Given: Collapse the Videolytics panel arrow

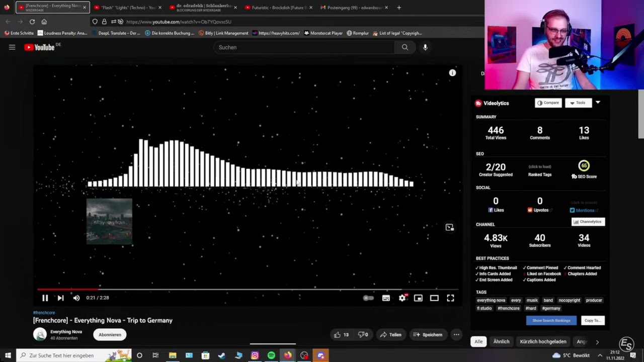Looking at the screenshot, I should [598, 103].
